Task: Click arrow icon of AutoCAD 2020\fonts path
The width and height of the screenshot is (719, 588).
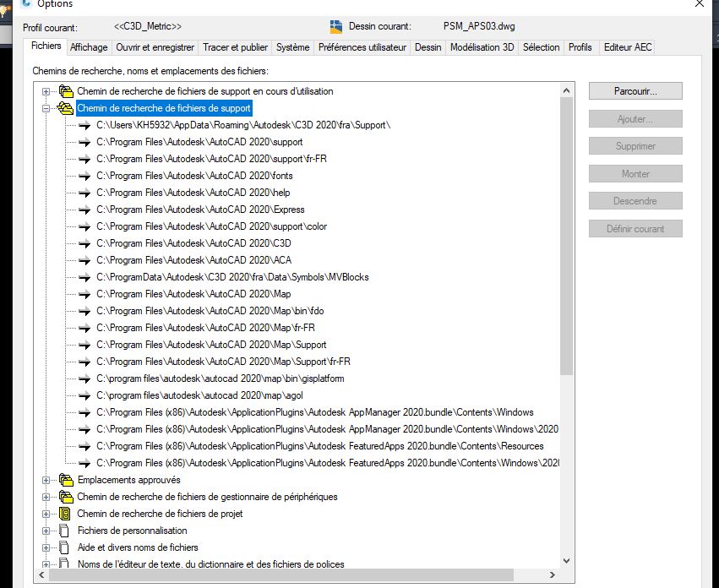Action: (x=84, y=176)
